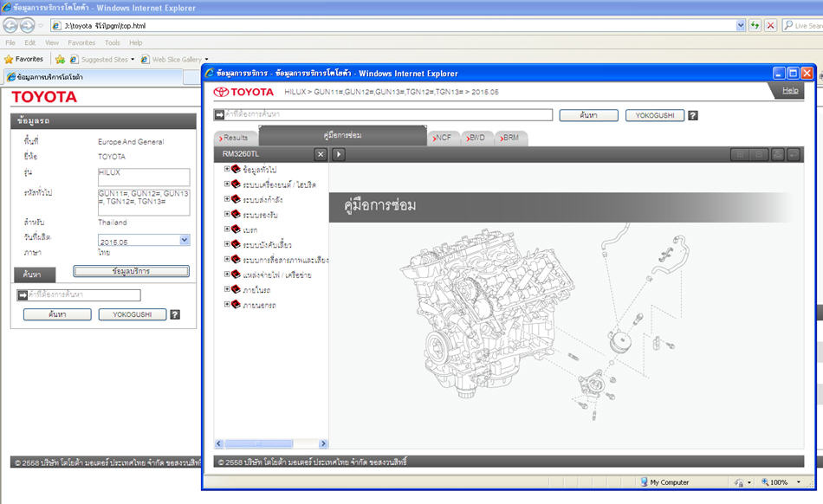The width and height of the screenshot is (823, 504).
Task: Click the red Stop loading icon
Action: [x=770, y=25]
